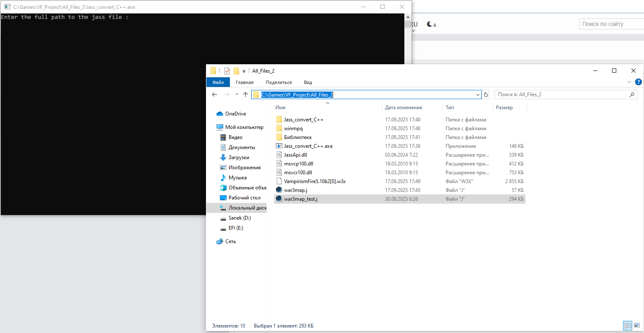The height and width of the screenshot is (333, 644).
Task: Click the address bar path C:\Games\VF_Project\All_Files_2
Action: (x=297, y=94)
